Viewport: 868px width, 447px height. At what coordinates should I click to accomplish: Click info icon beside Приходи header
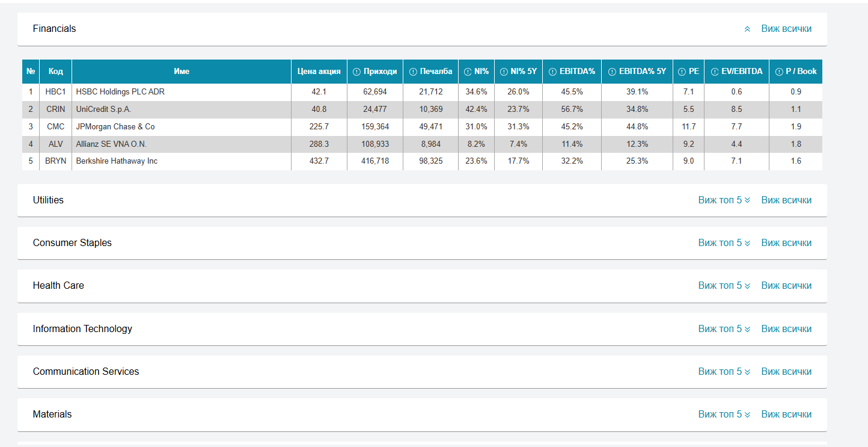click(x=356, y=72)
